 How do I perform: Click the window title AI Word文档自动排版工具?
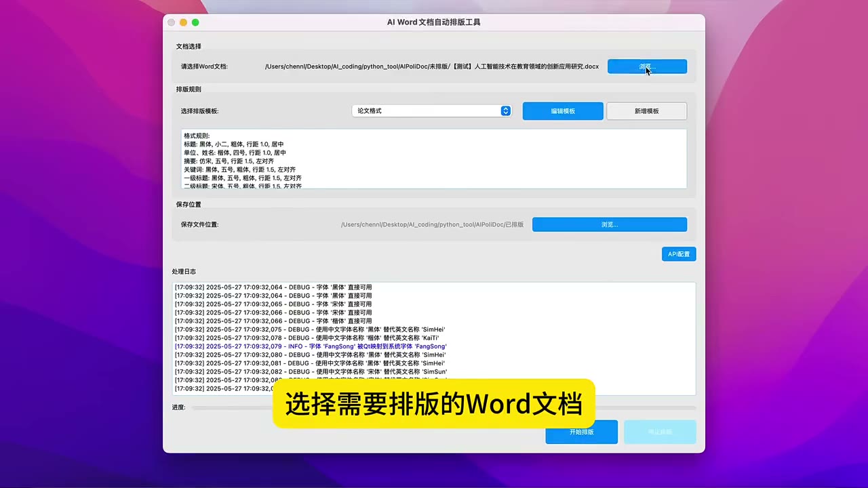tap(434, 22)
